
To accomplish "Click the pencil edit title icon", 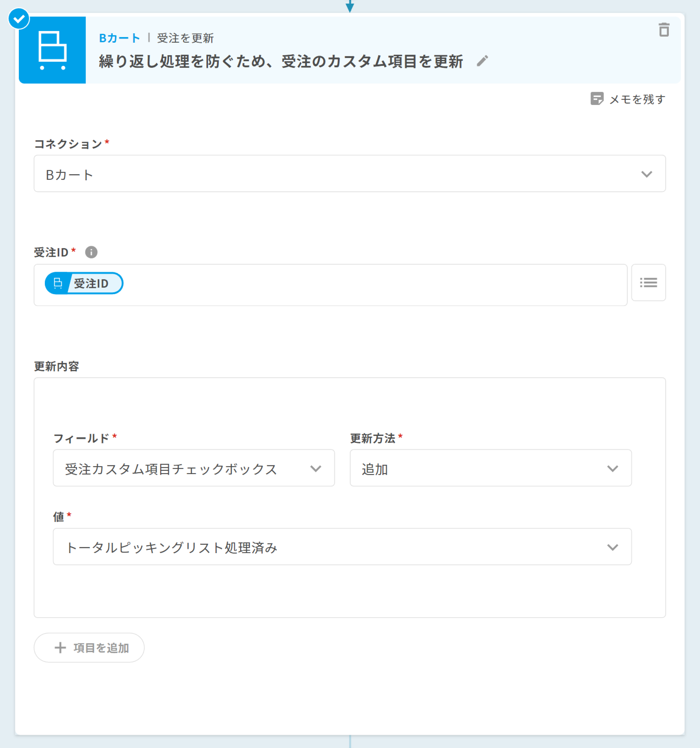I will click(482, 61).
